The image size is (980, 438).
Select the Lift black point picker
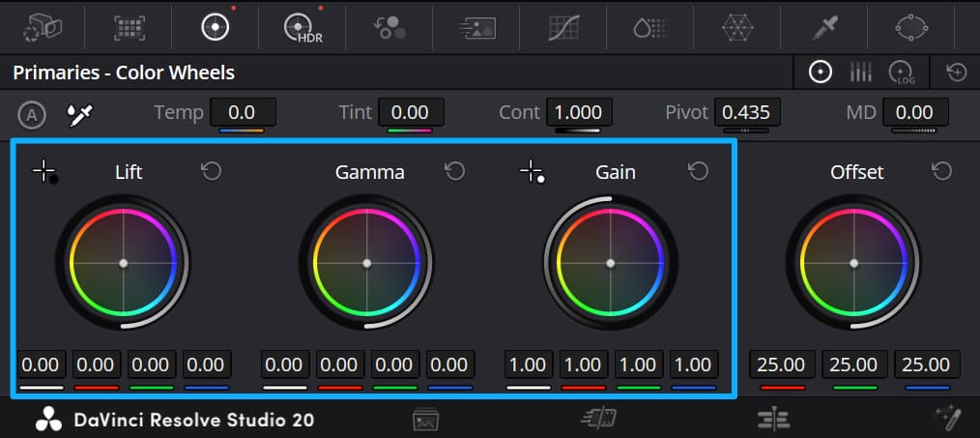45,171
